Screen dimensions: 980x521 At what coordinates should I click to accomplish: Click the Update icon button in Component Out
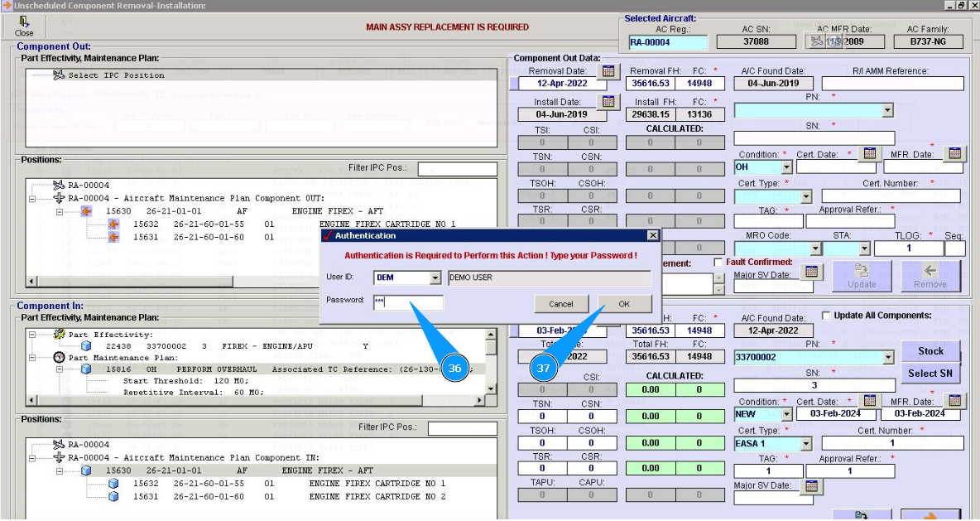pyautogui.click(x=862, y=275)
